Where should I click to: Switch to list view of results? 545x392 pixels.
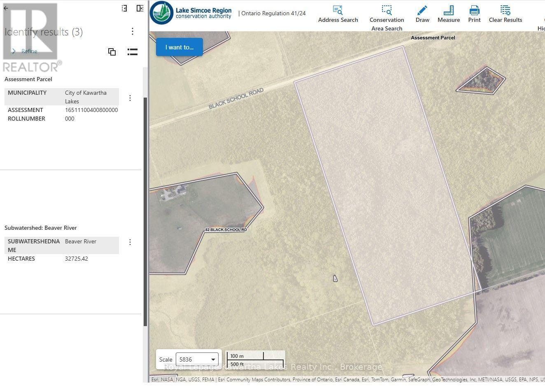[132, 52]
